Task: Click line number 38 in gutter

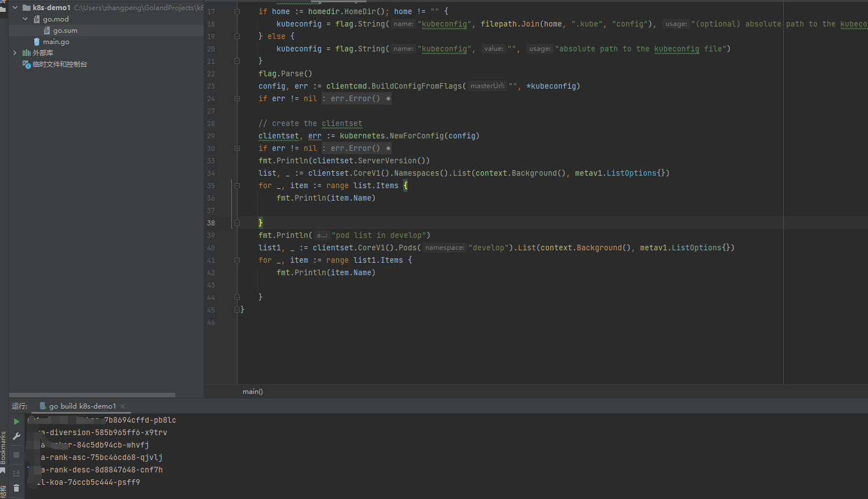Action: click(x=211, y=223)
